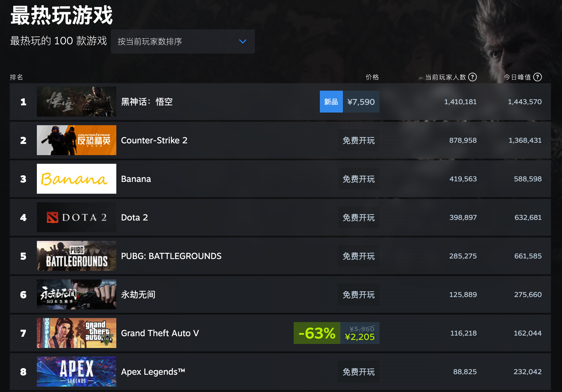Click the 当前玩家人数 column header text

[445, 77]
